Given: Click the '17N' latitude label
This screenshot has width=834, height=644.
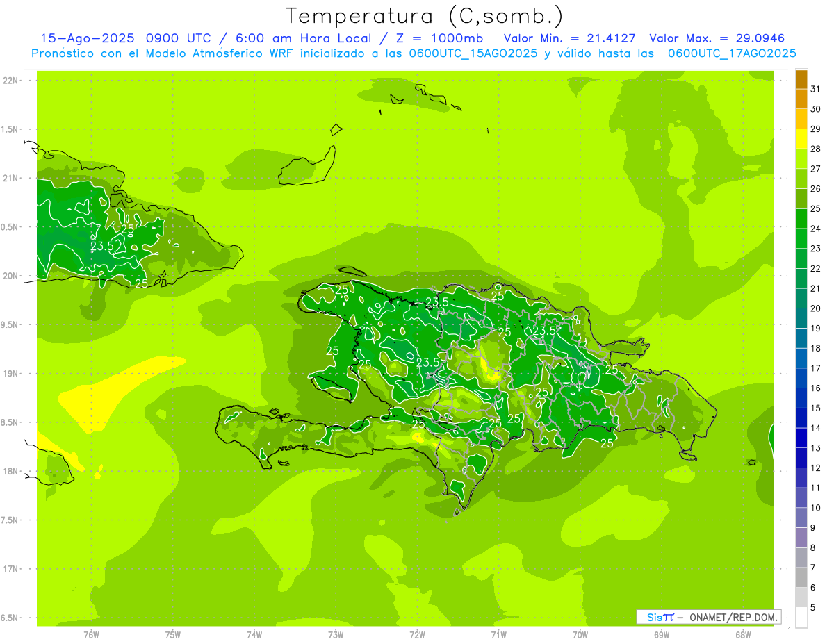Looking at the screenshot, I should point(11,569).
